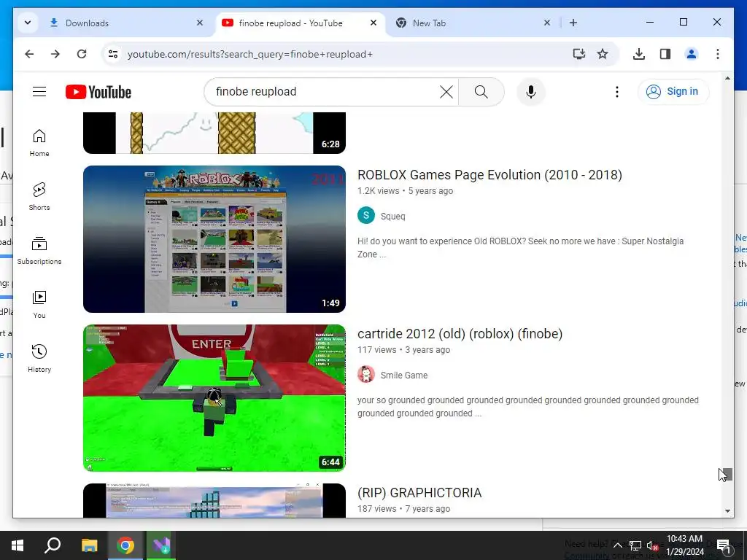The height and width of the screenshot is (560, 747).
Task: Start voice search with microphone
Action: pyautogui.click(x=531, y=91)
